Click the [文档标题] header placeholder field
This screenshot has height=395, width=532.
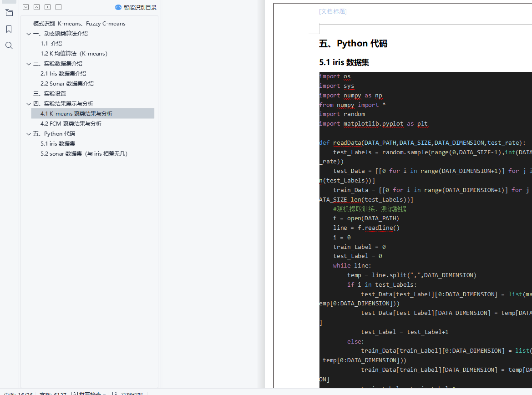(x=333, y=12)
